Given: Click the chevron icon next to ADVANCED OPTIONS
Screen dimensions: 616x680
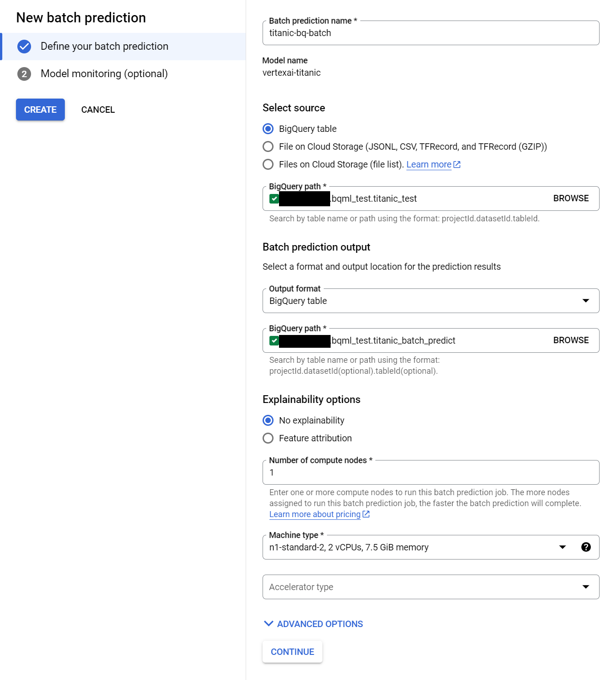Looking at the screenshot, I should (x=268, y=624).
